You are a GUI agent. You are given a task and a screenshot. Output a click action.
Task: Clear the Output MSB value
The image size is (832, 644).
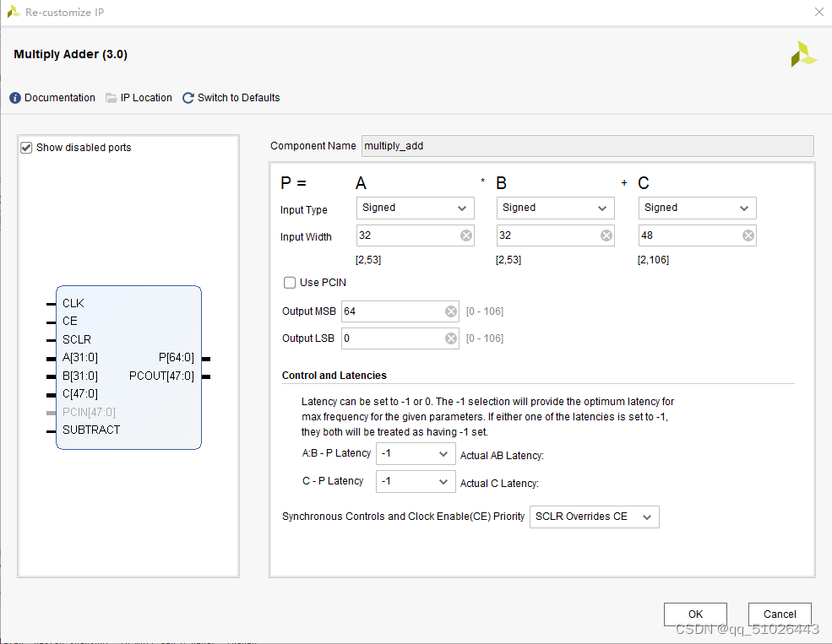451,311
